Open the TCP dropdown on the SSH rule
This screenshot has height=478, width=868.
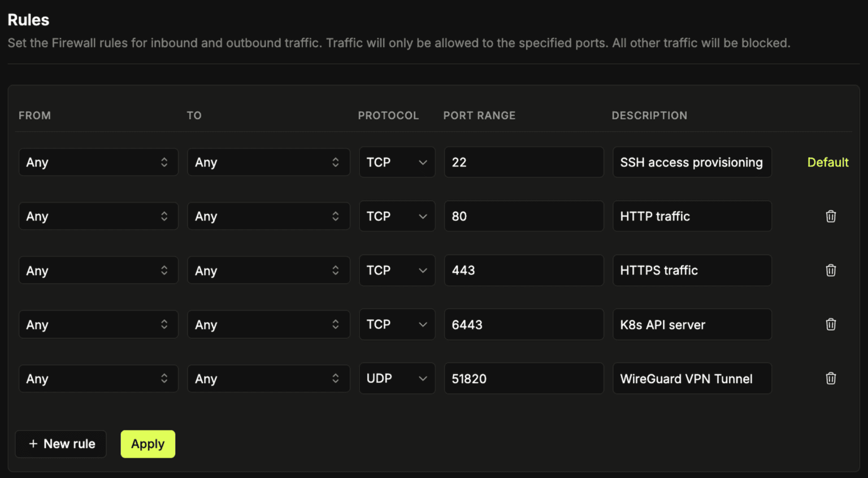pos(397,162)
